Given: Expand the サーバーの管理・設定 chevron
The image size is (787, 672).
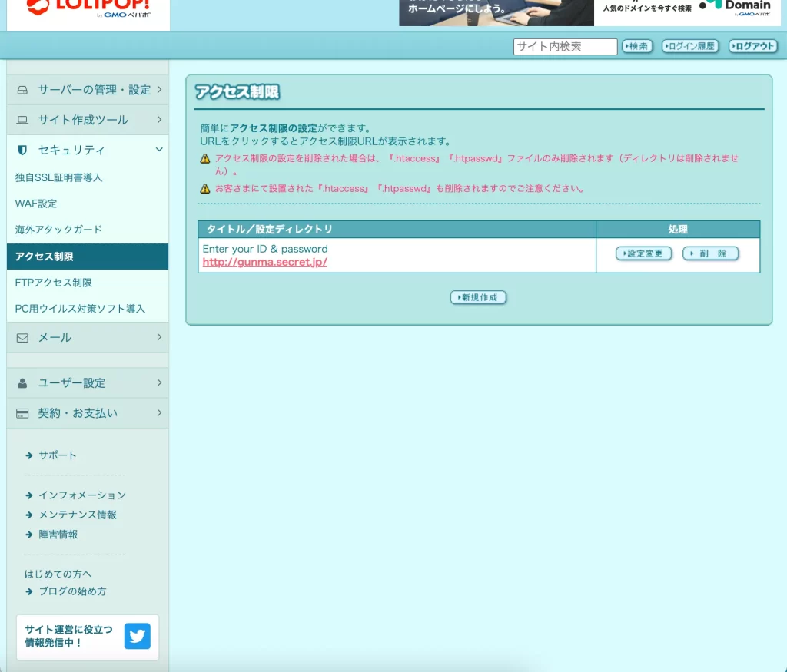Looking at the screenshot, I should [159, 90].
